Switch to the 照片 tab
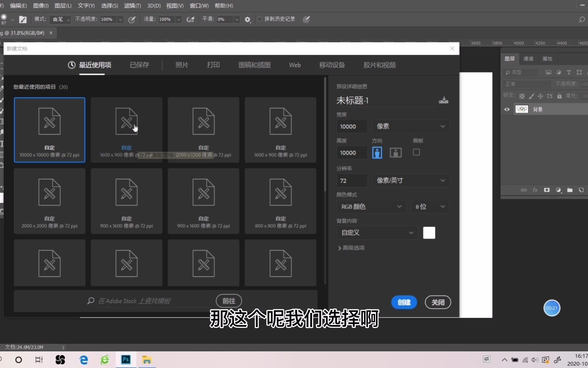 point(182,65)
